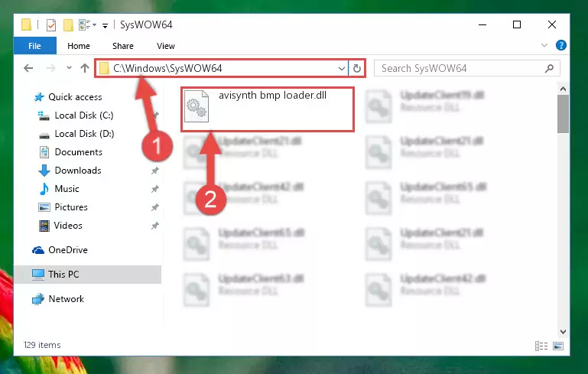Switch to the View ribbon tab

pos(166,46)
